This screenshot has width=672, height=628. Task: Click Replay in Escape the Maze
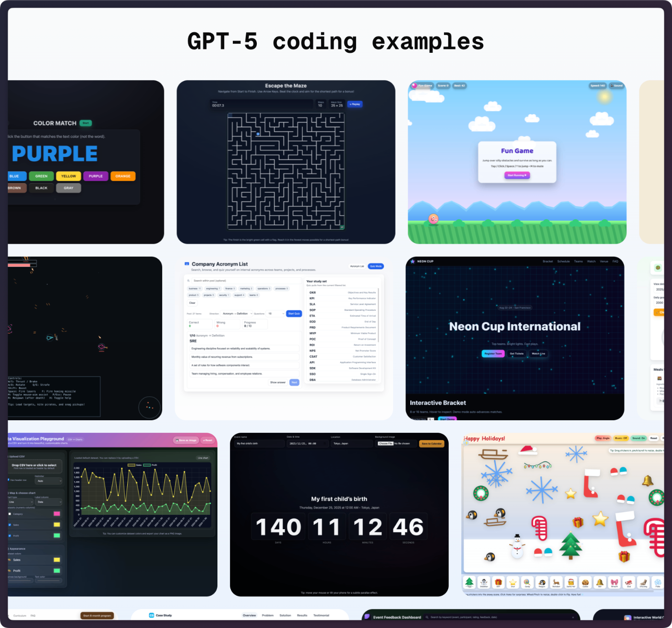click(355, 104)
